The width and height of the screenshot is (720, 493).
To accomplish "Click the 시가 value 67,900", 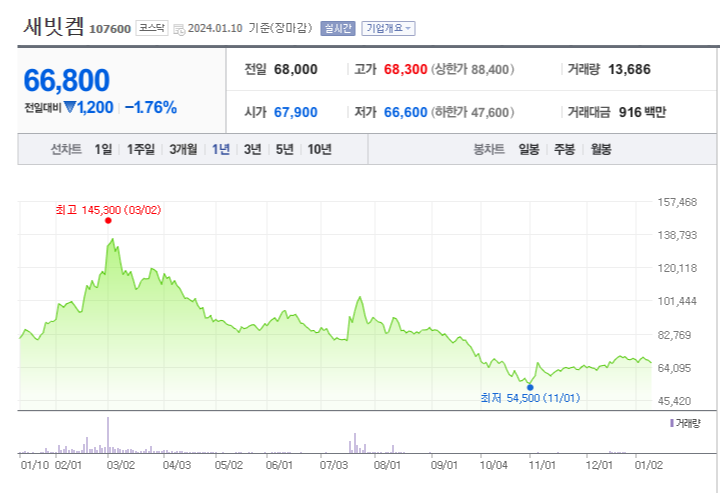I will coord(296,112).
